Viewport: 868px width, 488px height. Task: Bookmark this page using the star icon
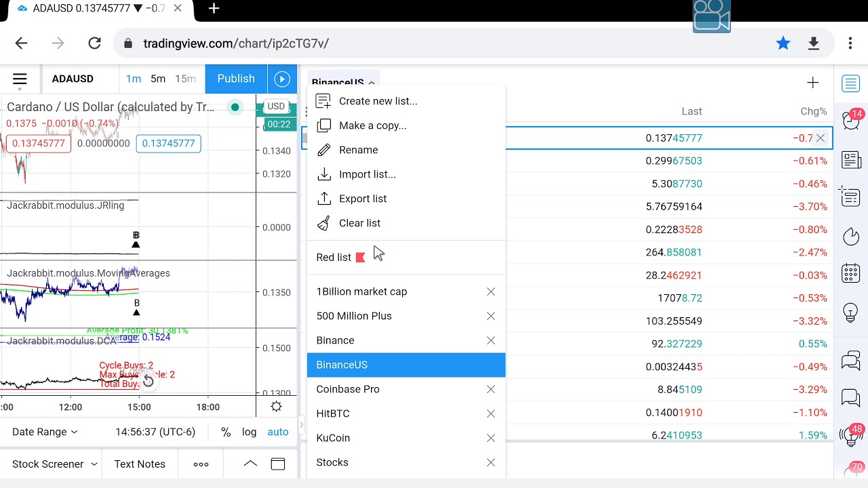783,43
